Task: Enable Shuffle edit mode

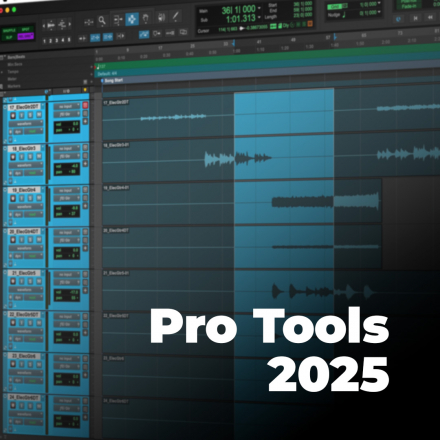Action: (8, 31)
